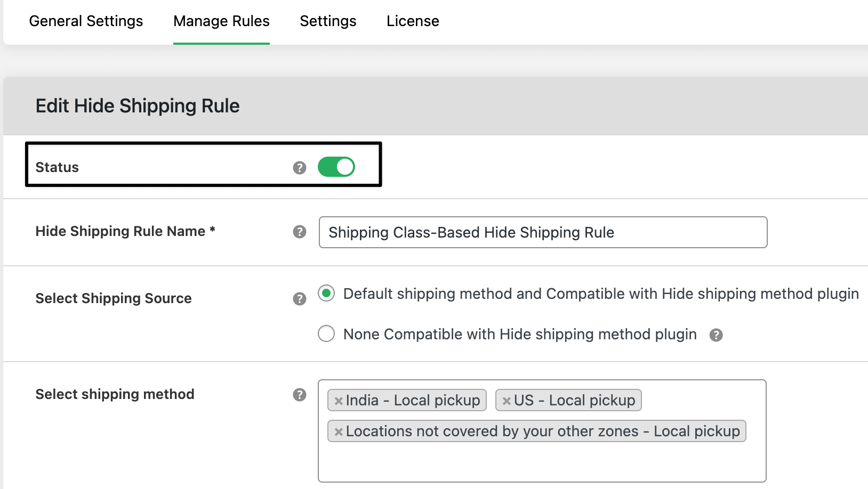868x489 pixels.
Task: Click the Hide Shipping Rule Name text field
Action: 543,232
